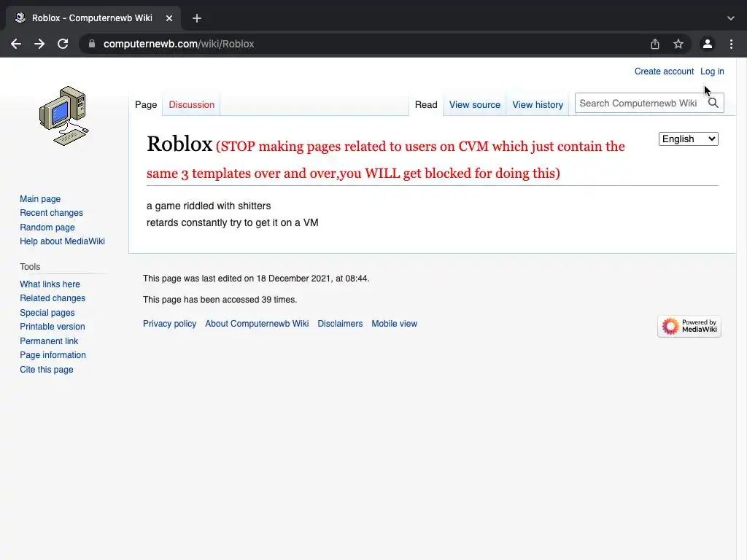The image size is (747, 560).
Task: Close the Roblox - Computernewb Wiki tab
Action: tap(169, 18)
